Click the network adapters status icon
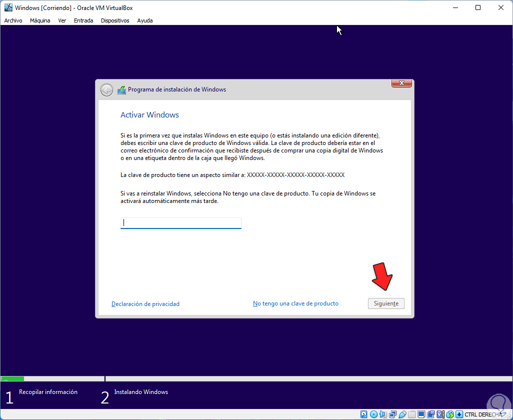This screenshot has height=420, width=513. [393, 414]
